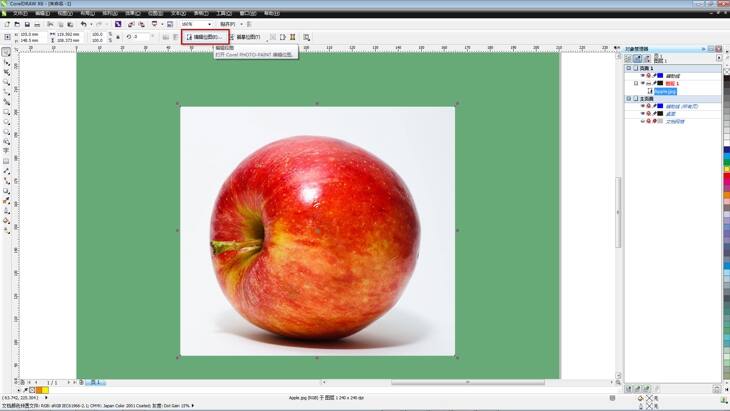This screenshot has width=730, height=411.
Task: Select the Pick tool in the toolbox
Action: 6,52
